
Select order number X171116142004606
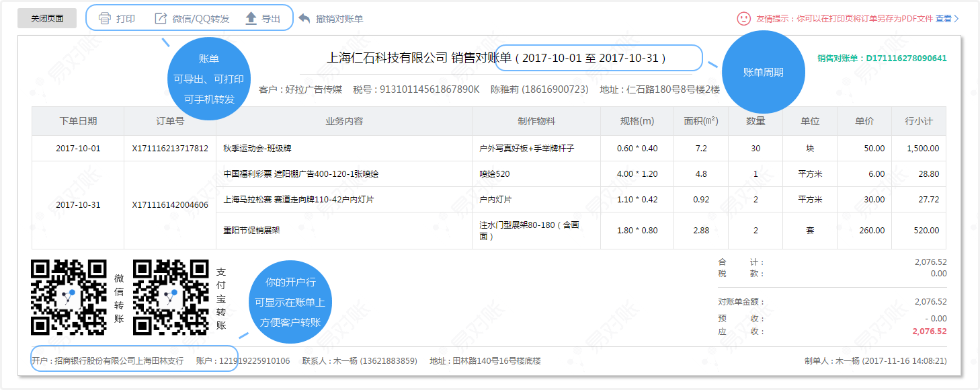pyautogui.click(x=170, y=205)
